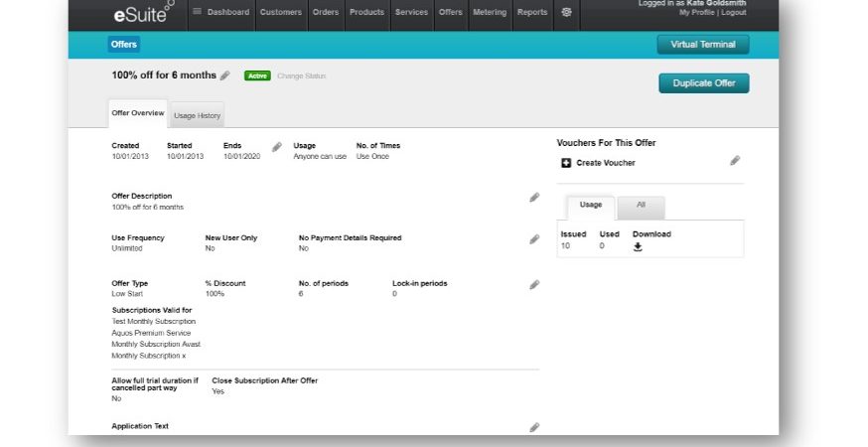Open the My Profile link

point(694,13)
